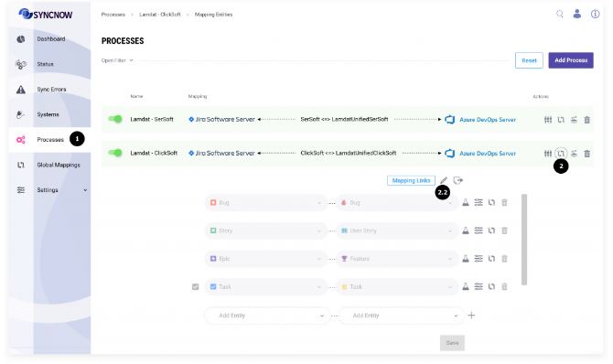Open the left Task entity dropdown
This screenshot has height=364, width=613.
tap(266, 286)
